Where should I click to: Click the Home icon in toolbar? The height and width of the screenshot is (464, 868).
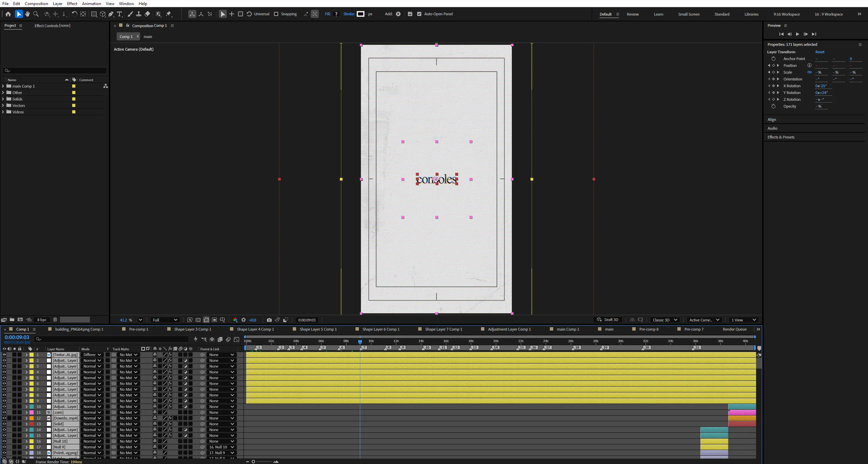pyautogui.click(x=8, y=14)
